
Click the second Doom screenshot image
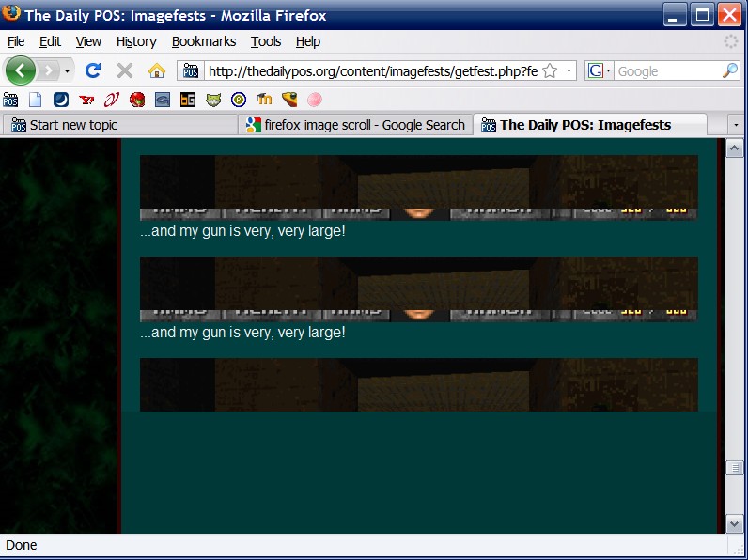coord(418,289)
